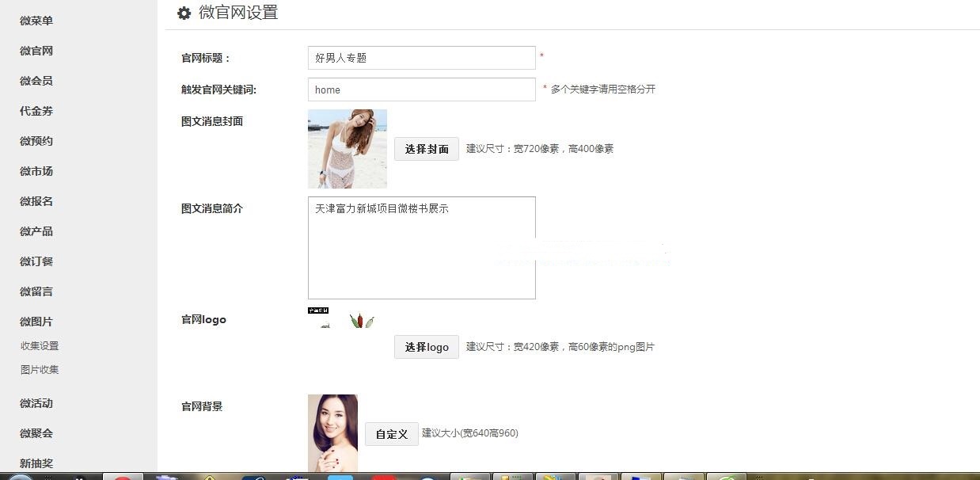This screenshot has width=980, height=480.
Task: Click 选择封面 to choose a cover image
Action: click(x=426, y=148)
